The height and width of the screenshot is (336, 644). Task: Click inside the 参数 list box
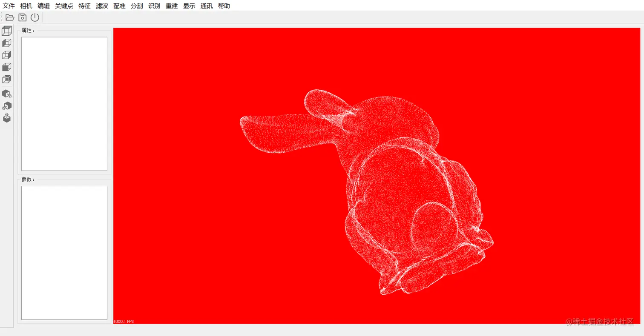[x=64, y=253]
